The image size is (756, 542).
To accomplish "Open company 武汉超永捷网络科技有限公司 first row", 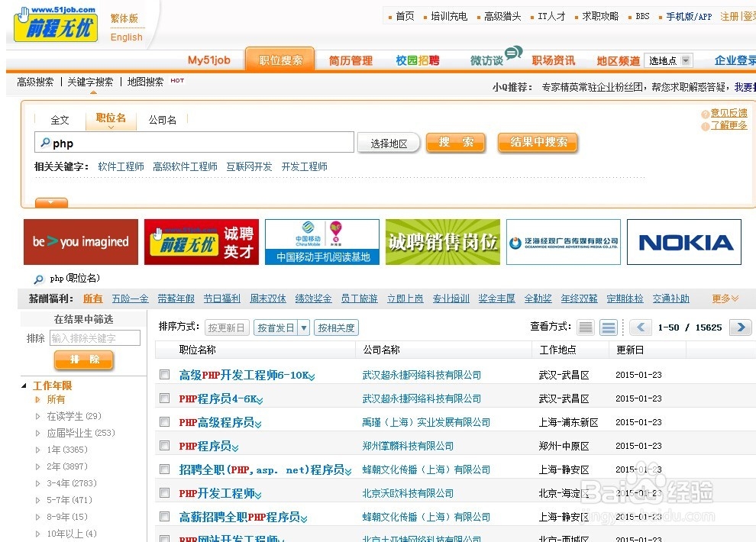I will 422,375.
